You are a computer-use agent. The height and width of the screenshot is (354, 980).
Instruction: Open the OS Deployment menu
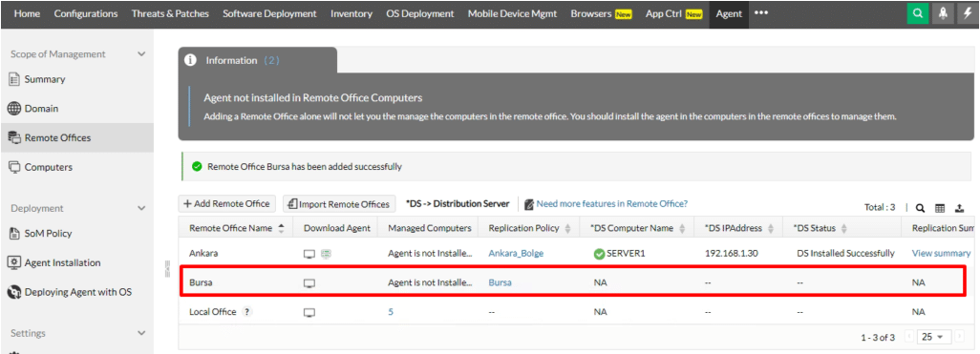tap(420, 13)
